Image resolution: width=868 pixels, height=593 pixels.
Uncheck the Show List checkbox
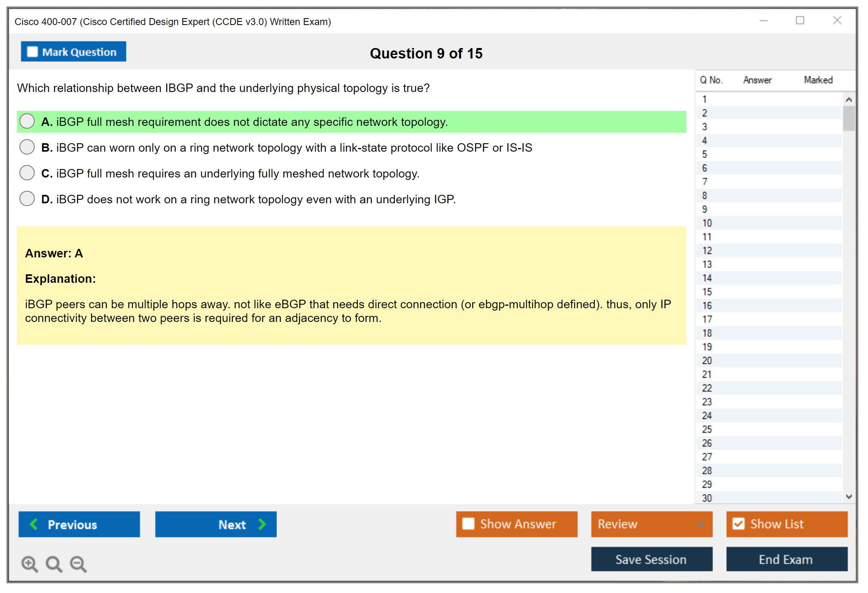click(x=738, y=524)
